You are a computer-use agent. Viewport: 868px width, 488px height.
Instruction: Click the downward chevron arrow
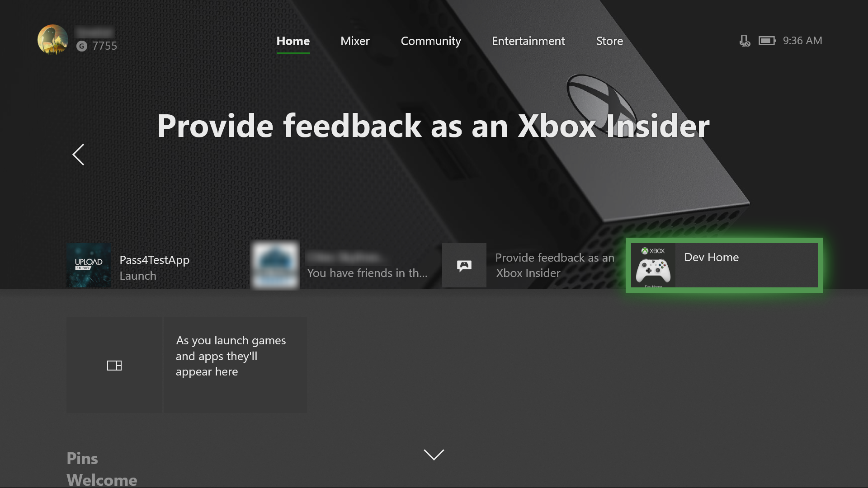tap(434, 455)
